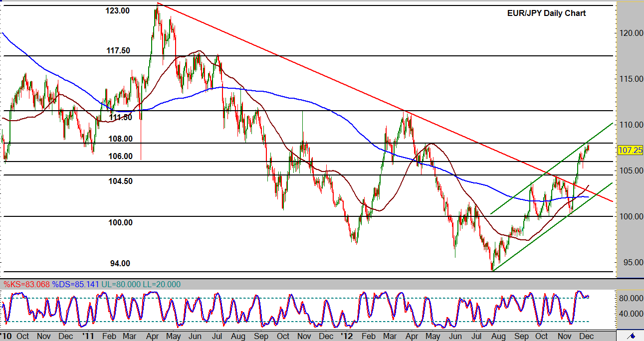Screen dimensions: 644x341
Task: Select the 107.25 current price tag
Action: 630,150
